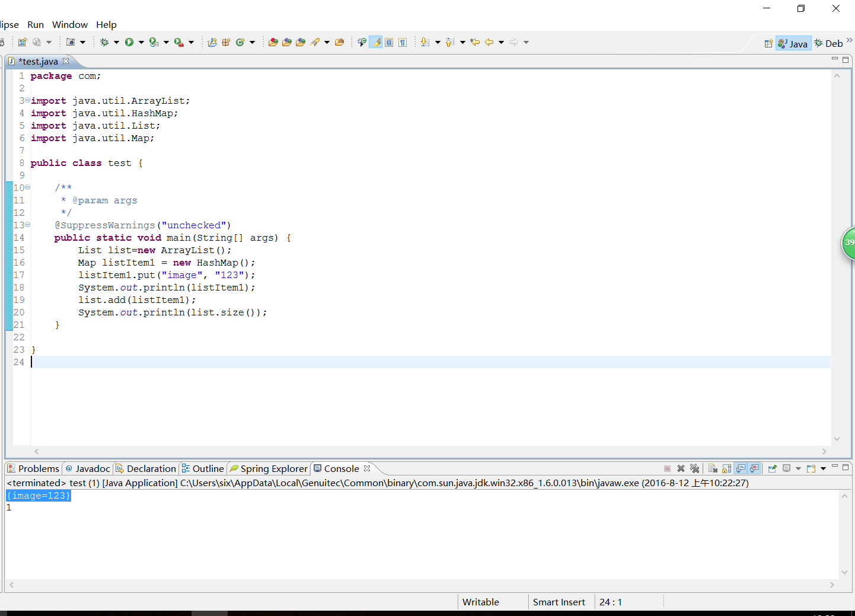Click the Back navigation yellow arrow
The width and height of the screenshot is (855, 616).
(x=489, y=42)
